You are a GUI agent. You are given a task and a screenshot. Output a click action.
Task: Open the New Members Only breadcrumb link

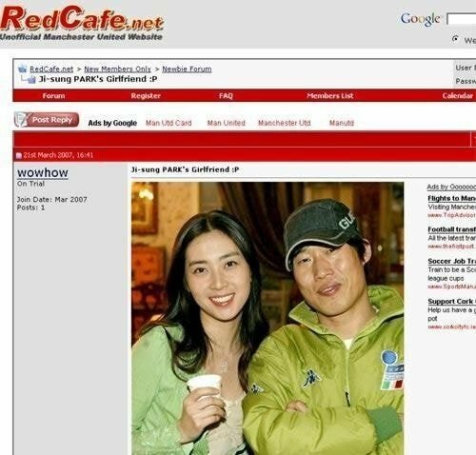tap(117, 69)
